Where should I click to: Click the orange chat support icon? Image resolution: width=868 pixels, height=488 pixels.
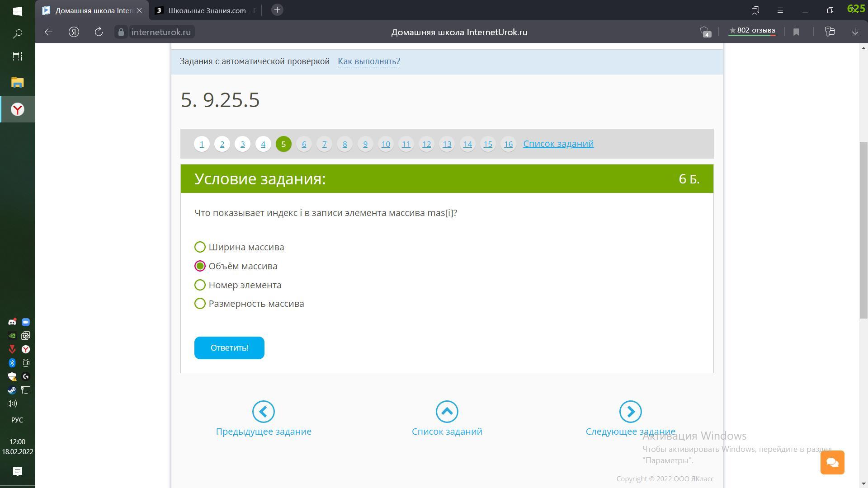(832, 462)
